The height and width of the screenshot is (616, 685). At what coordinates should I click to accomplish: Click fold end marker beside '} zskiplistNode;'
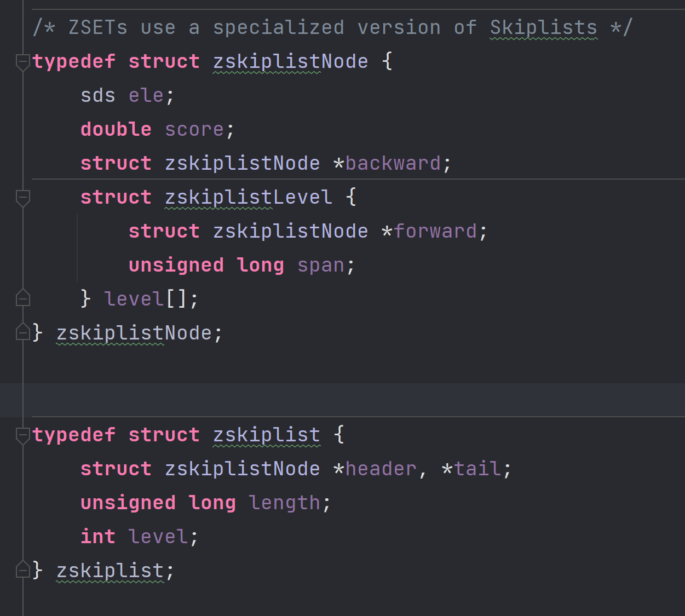pos(22,331)
